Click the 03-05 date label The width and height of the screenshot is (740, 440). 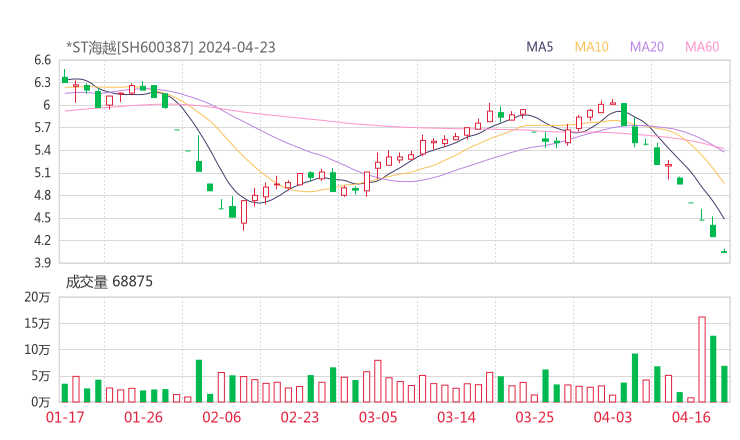(x=378, y=417)
